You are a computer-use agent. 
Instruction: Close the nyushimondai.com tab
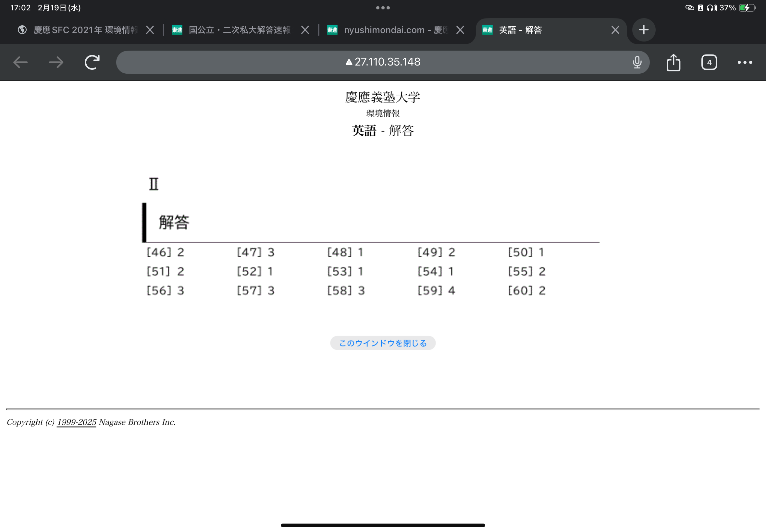tap(460, 30)
